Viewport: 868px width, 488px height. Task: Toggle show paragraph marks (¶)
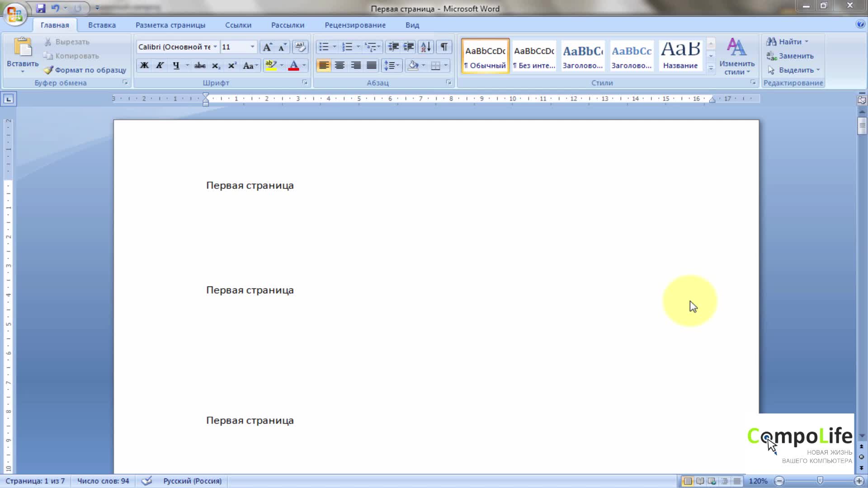click(444, 47)
